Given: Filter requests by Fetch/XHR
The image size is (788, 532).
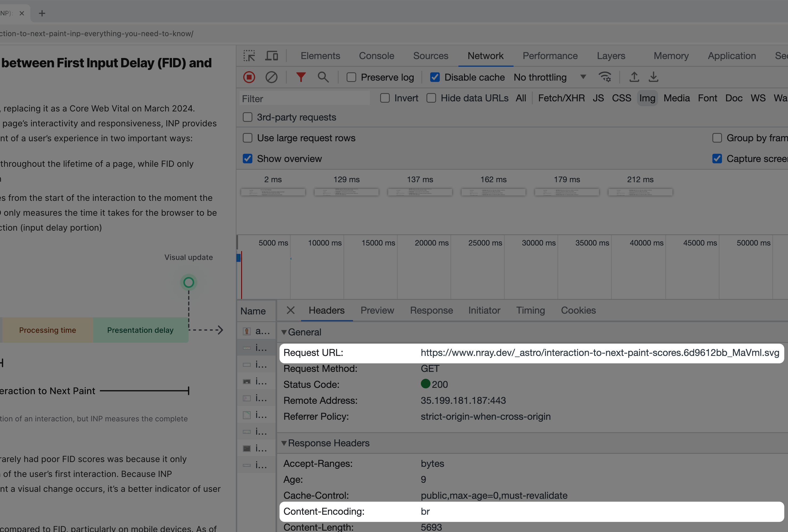Looking at the screenshot, I should pyautogui.click(x=561, y=98).
